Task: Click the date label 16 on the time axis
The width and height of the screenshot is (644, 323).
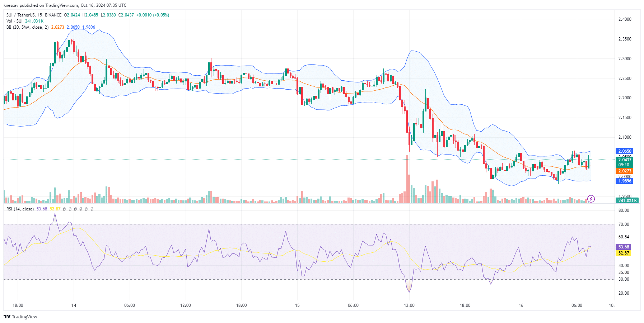Action: pos(521,305)
